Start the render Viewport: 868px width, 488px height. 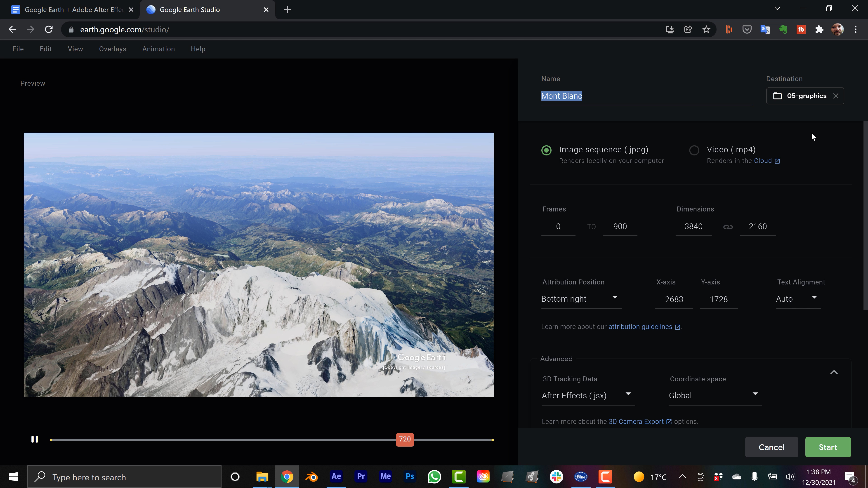click(828, 447)
